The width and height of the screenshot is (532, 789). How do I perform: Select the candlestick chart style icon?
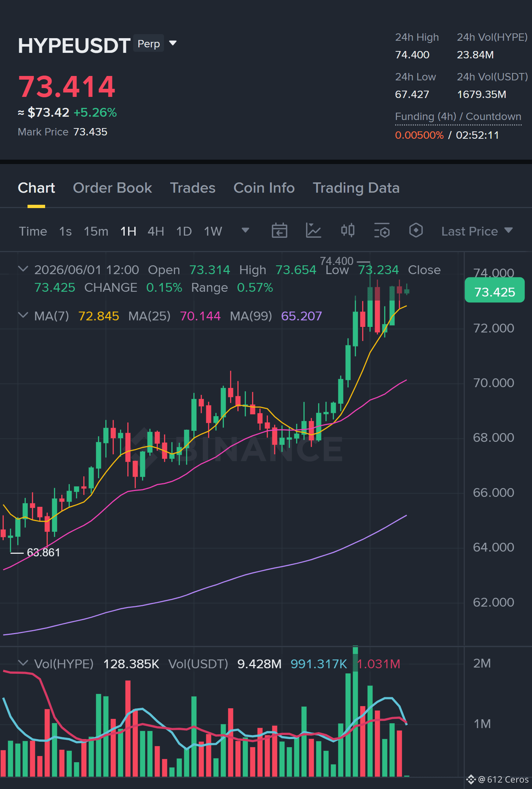[347, 231]
